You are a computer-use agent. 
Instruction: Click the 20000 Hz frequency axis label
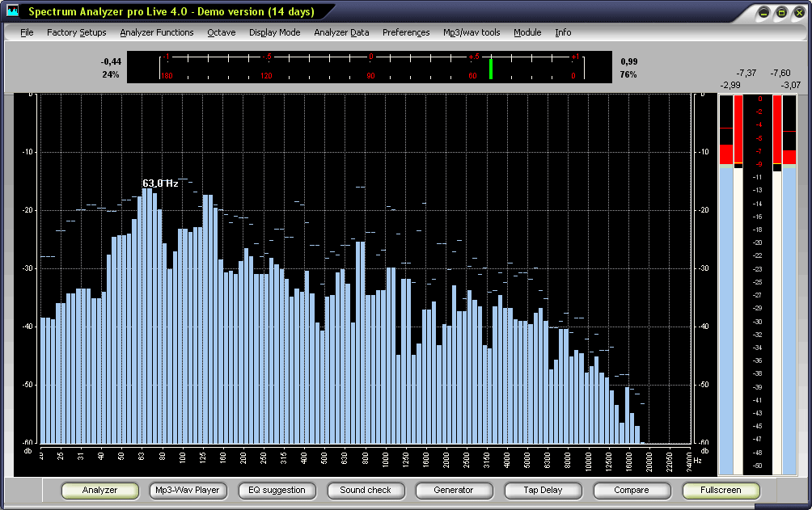tap(649, 461)
